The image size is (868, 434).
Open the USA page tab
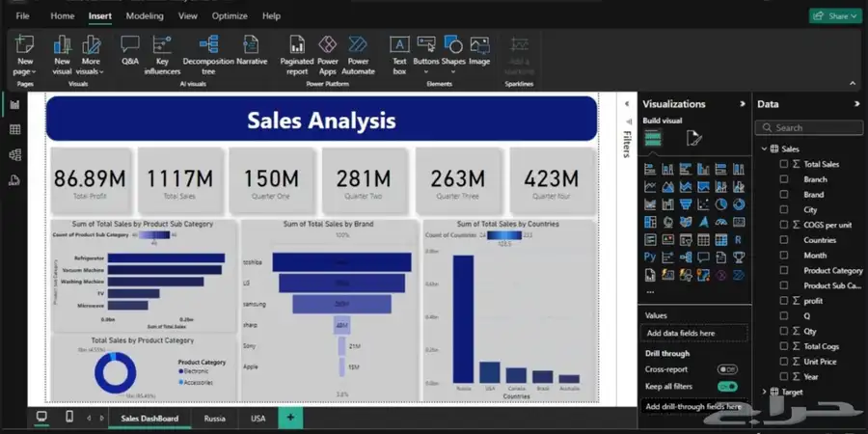click(x=258, y=419)
